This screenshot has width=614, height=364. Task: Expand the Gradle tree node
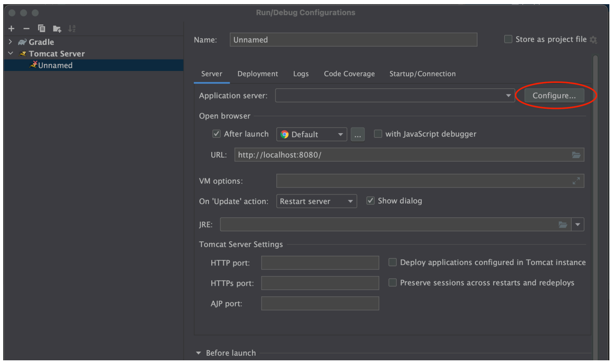pos(11,42)
